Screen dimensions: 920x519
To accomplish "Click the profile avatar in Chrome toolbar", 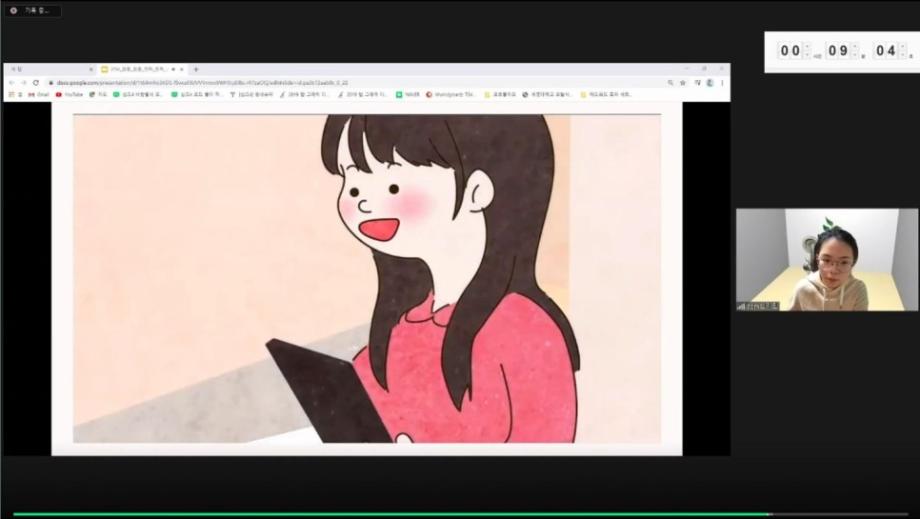I will pyautogui.click(x=709, y=82).
